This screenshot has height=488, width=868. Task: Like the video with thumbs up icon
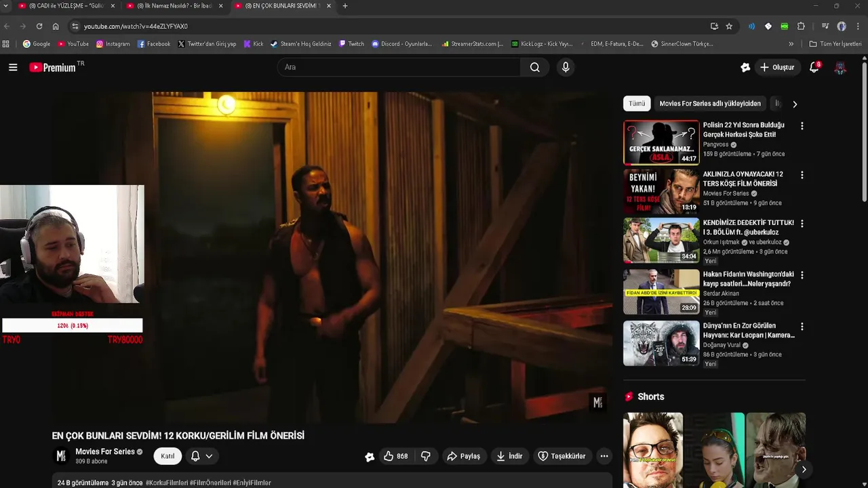(x=395, y=456)
